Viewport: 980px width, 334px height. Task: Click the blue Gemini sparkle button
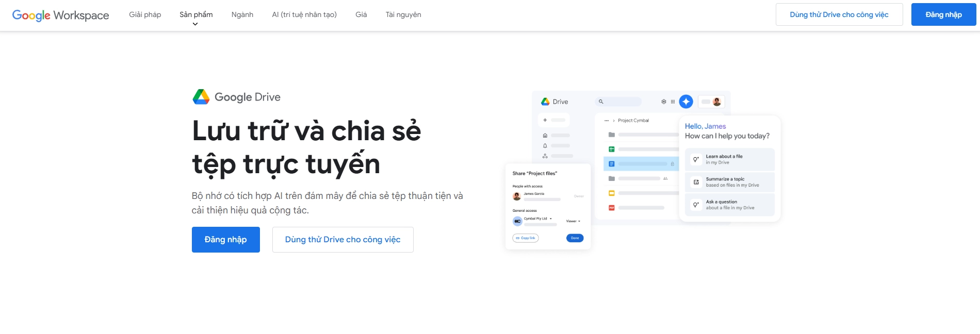[686, 102]
